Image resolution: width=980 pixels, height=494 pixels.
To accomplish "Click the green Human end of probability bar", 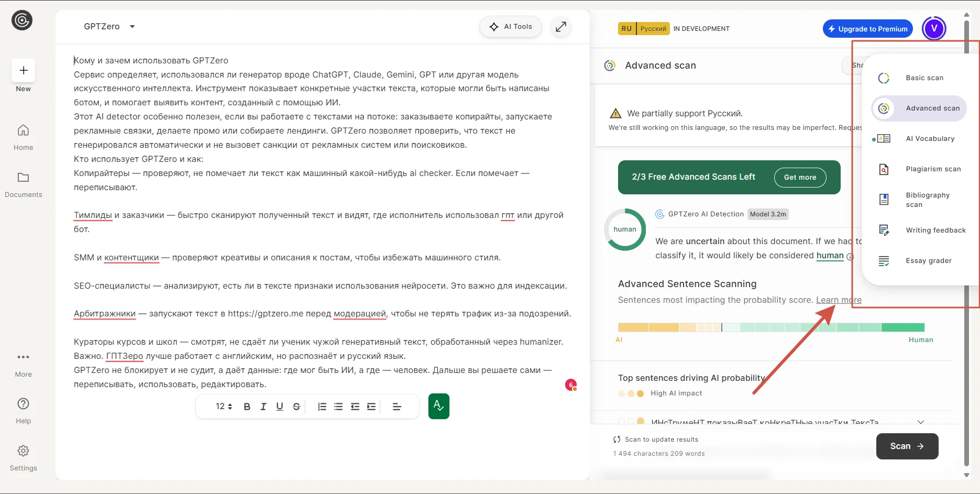I will pos(903,327).
